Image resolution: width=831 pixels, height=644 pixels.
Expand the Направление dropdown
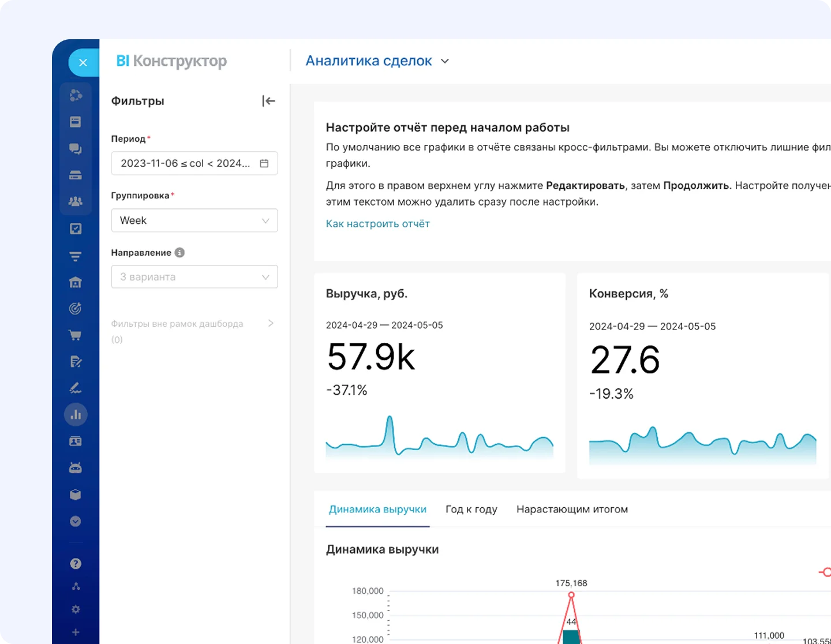tap(194, 277)
